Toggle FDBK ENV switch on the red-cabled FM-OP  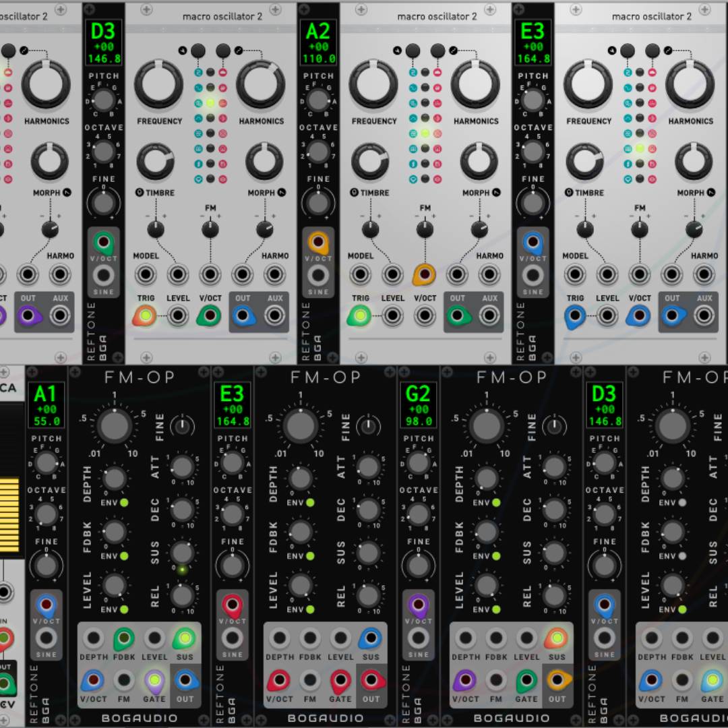(310, 555)
